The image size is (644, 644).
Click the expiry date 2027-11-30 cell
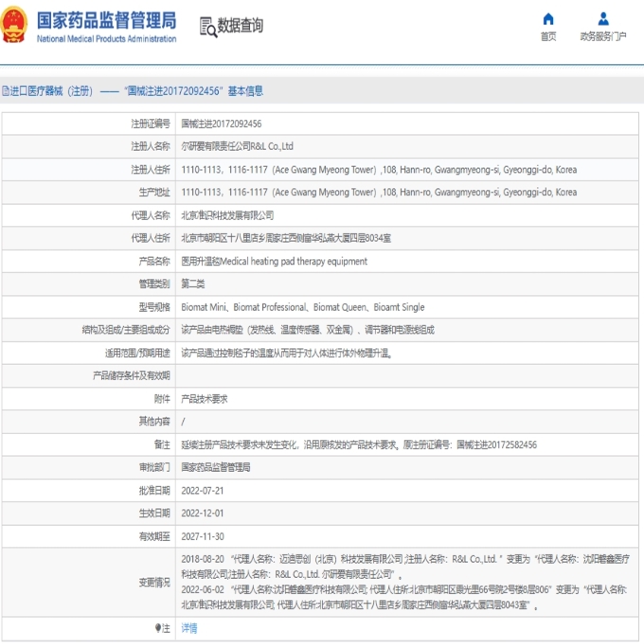(203, 536)
